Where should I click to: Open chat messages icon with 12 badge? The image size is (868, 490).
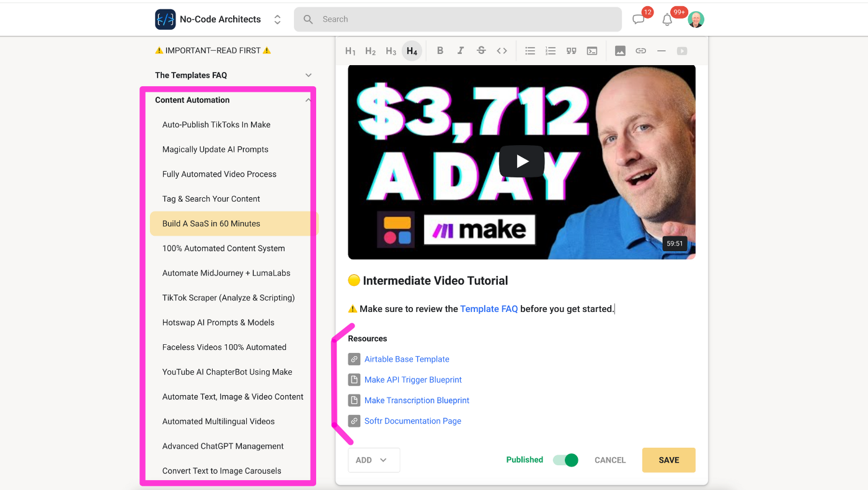tap(639, 19)
